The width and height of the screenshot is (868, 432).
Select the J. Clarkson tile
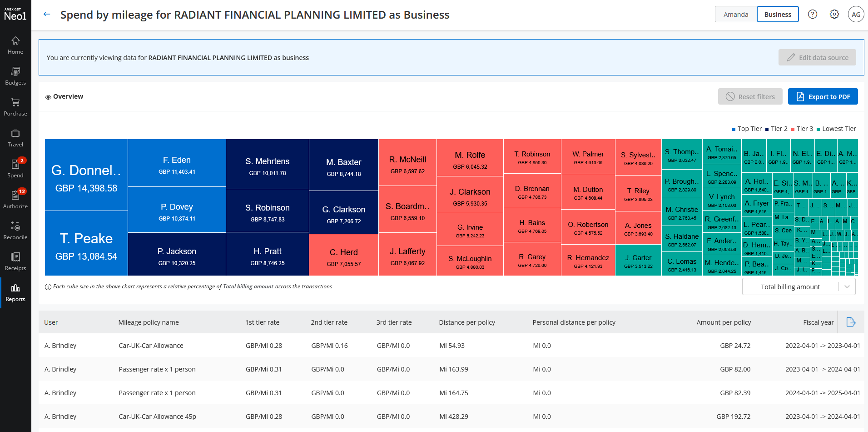[470, 194]
